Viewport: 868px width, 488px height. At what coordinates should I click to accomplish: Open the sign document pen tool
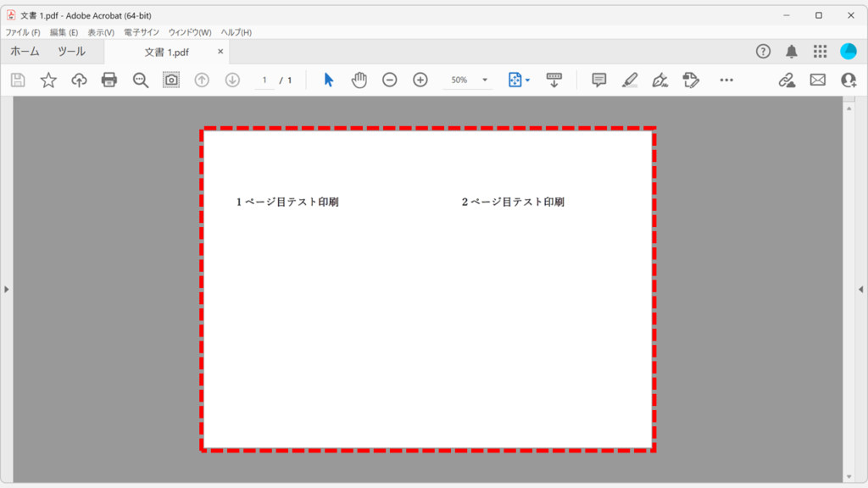(x=659, y=80)
